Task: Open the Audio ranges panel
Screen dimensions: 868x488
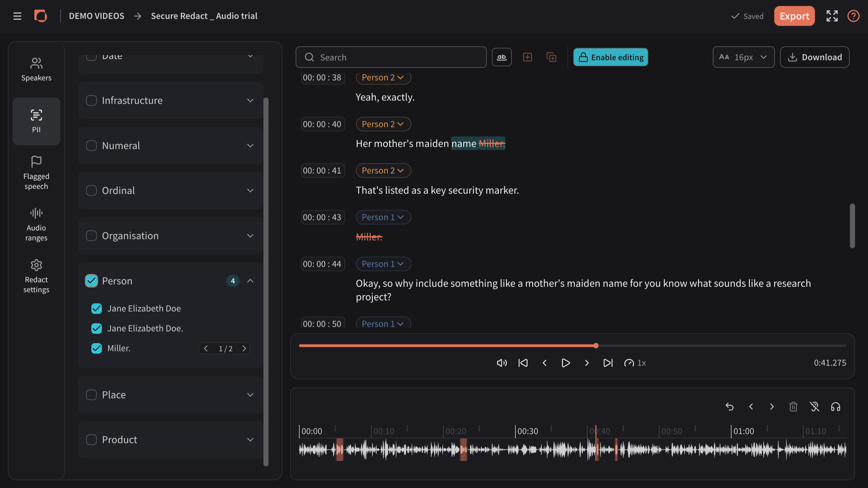Action: (36, 225)
